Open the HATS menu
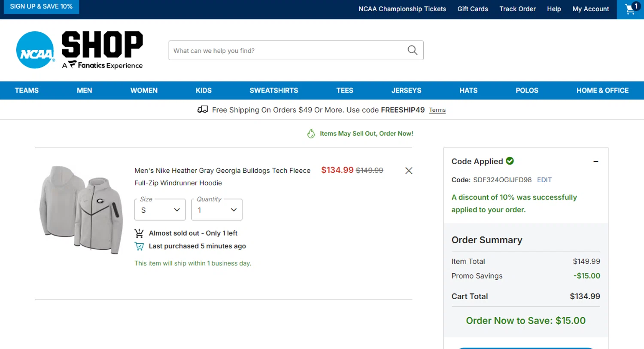The height and width of the screenshot is (349, 644). click(468, 90)
